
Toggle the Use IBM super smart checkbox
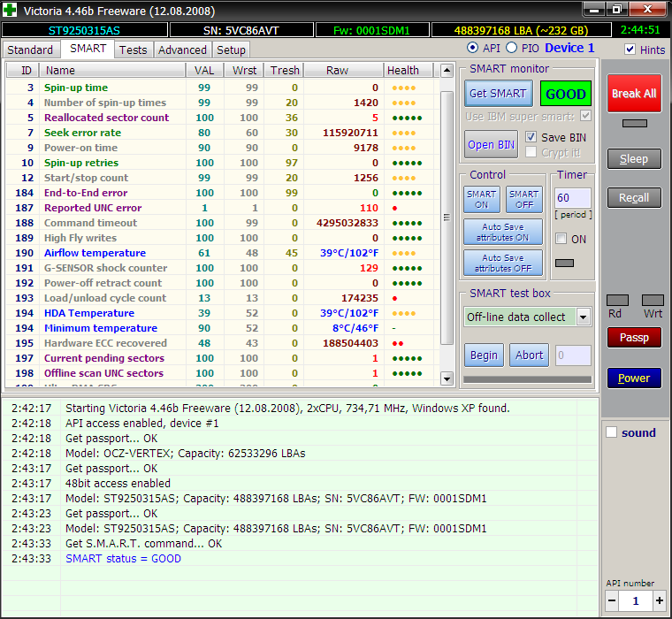[585, 116]
